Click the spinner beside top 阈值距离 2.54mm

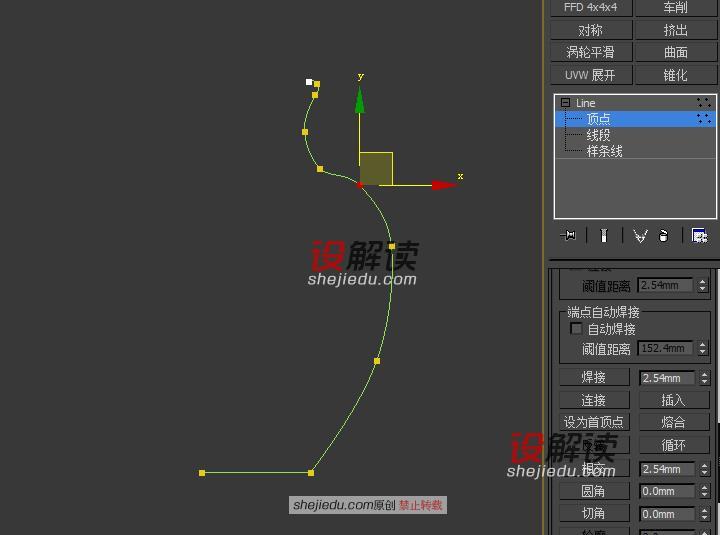703,285
